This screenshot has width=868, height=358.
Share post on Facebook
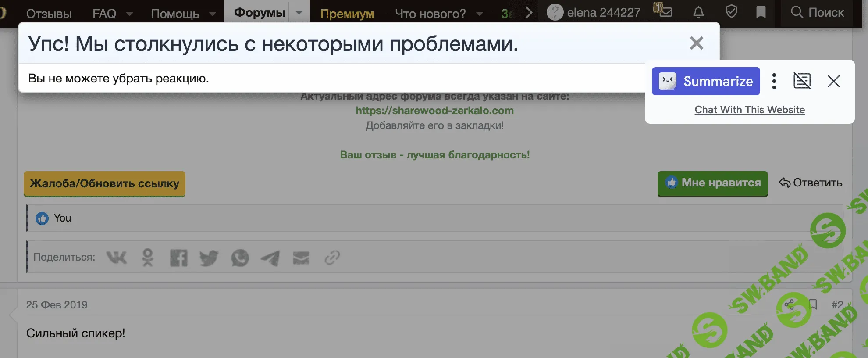(178, 258)
